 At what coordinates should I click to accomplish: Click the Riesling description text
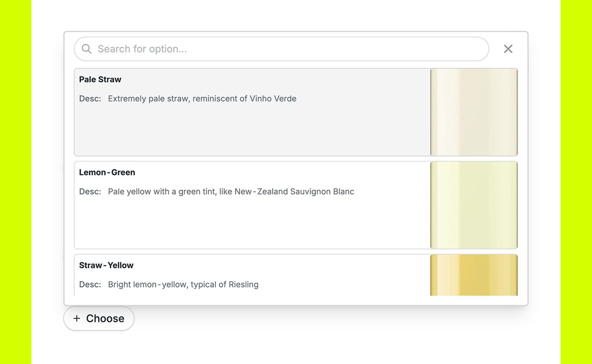183,284
